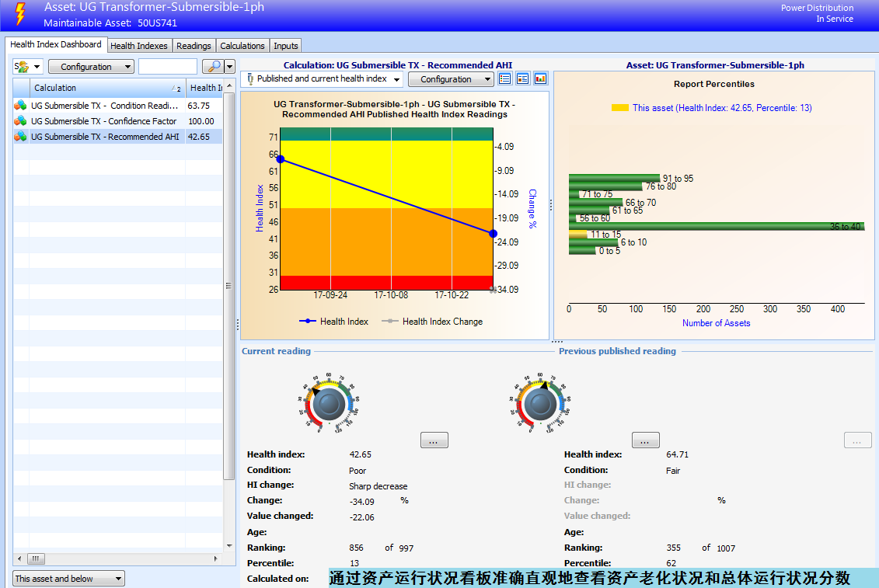This screenshot has width=879, height=588.
Task: Open the Calculations tab
Action: click(x=242, y=46)
